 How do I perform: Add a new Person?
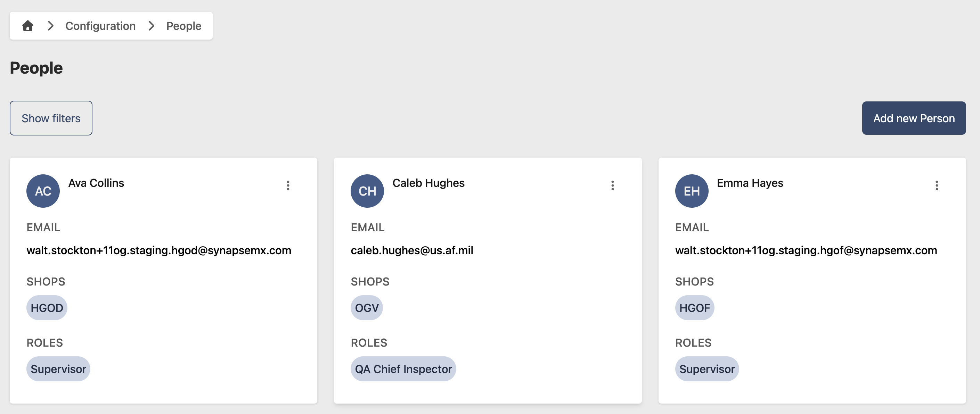tap(914, 118)
